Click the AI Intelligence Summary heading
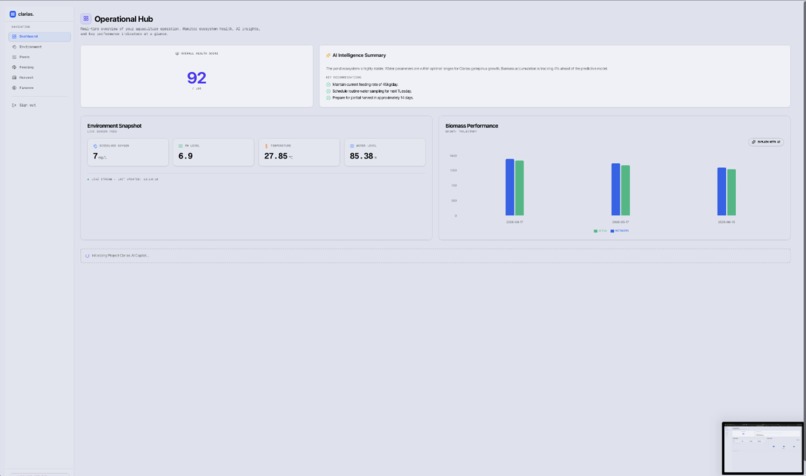806x476 pixels. click(359, 55)
